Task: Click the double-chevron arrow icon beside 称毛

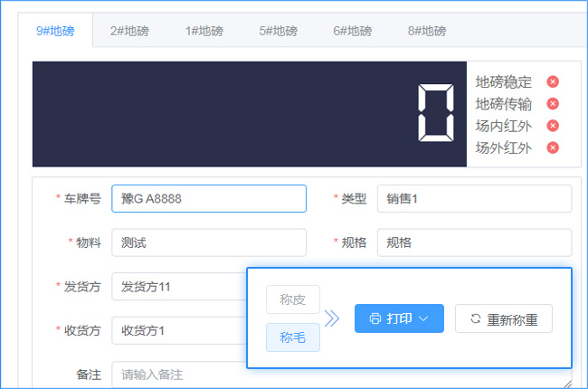Action: 332,318
